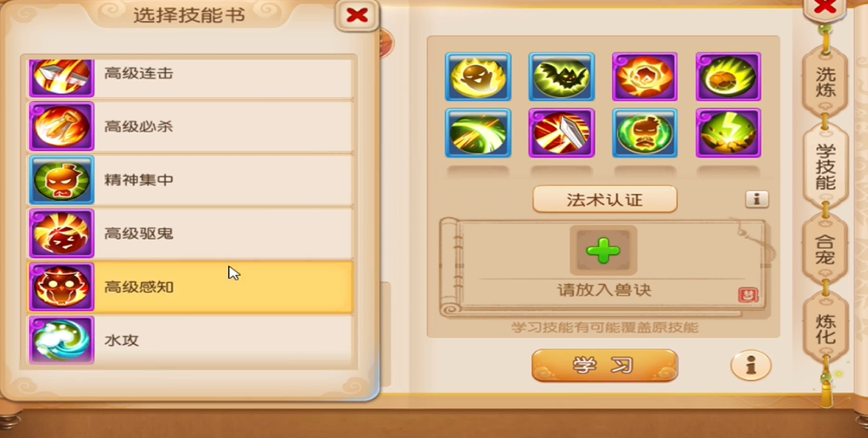The width and height of the screenshot is (868, 438).
Task: Click the 法术认证 button
Action: click(x=605, y=200)
